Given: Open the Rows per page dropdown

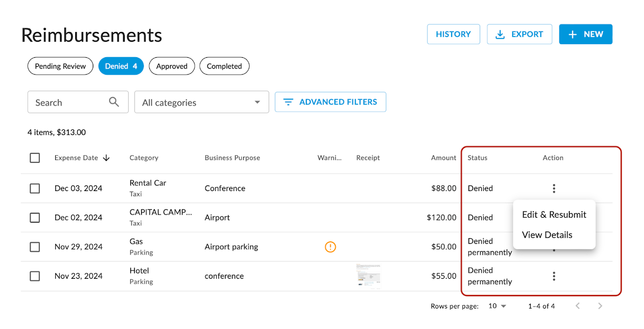Looking at the screenshot, I should [x=496, y=305].
